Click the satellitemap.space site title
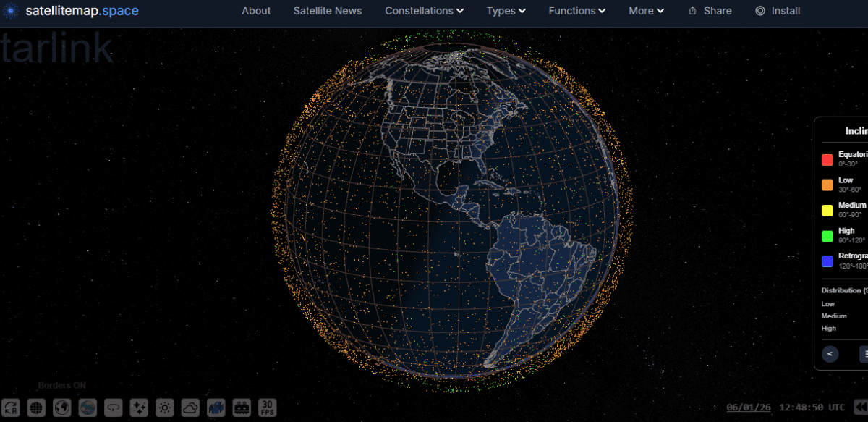The image size is (868, 422). (x=82, y=11)
